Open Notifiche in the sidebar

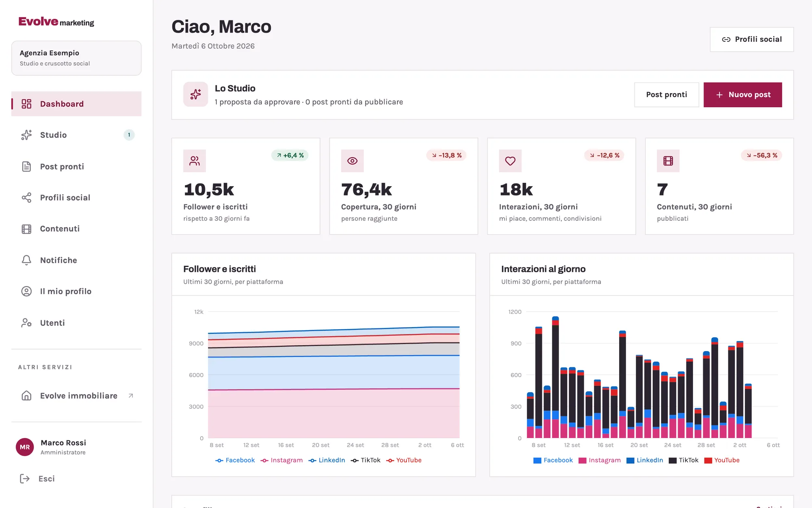(x=76, y=260)
